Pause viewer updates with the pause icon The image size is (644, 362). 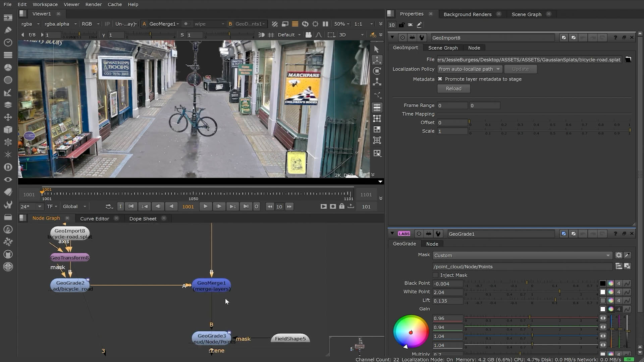325,24
